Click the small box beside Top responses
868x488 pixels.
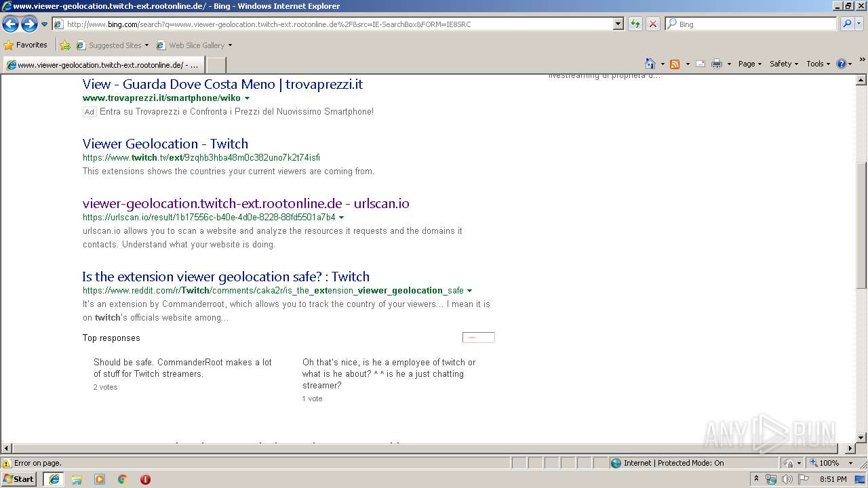click(479, 338)
